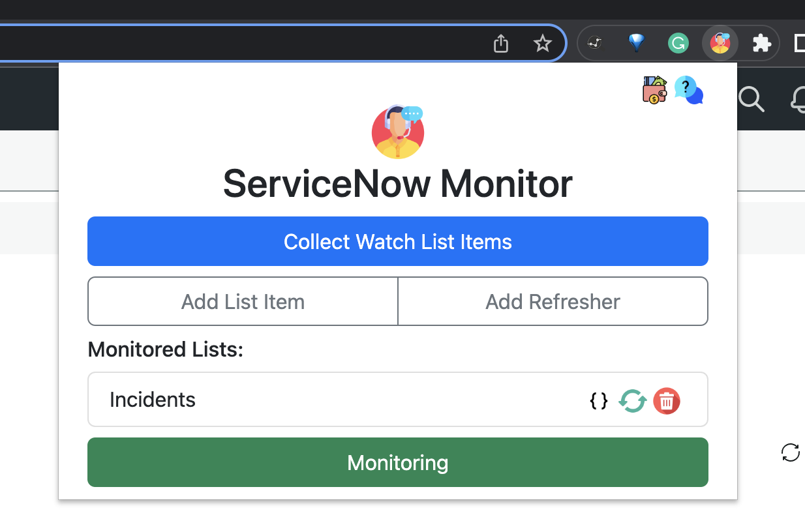Toggle the green Monitoring button

[x=398, y=462]
